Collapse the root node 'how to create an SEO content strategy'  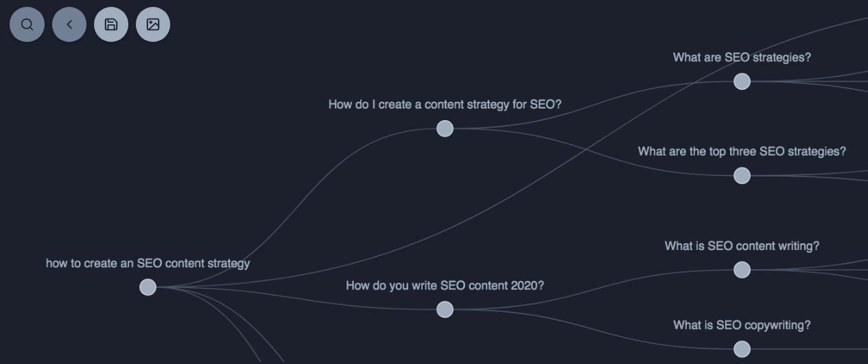click(x=148, y=287)
